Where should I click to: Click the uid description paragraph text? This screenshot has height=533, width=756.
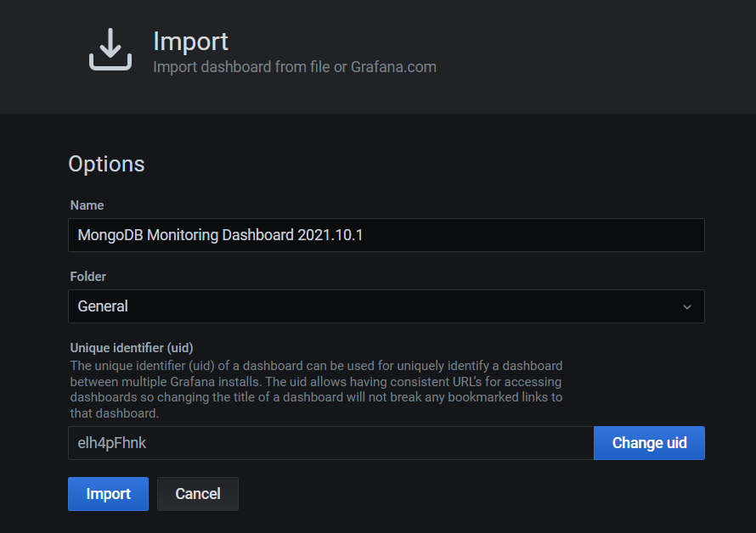tap(316, 390)
